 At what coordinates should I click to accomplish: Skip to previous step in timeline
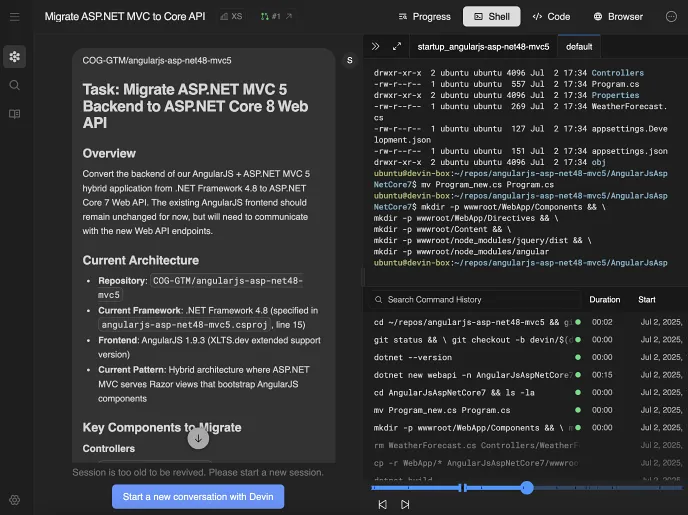pyautogui.click(x=383, y=504)
